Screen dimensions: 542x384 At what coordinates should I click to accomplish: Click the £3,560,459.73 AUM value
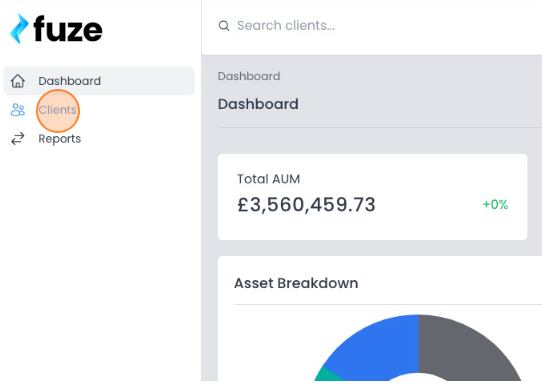[306, 205]
